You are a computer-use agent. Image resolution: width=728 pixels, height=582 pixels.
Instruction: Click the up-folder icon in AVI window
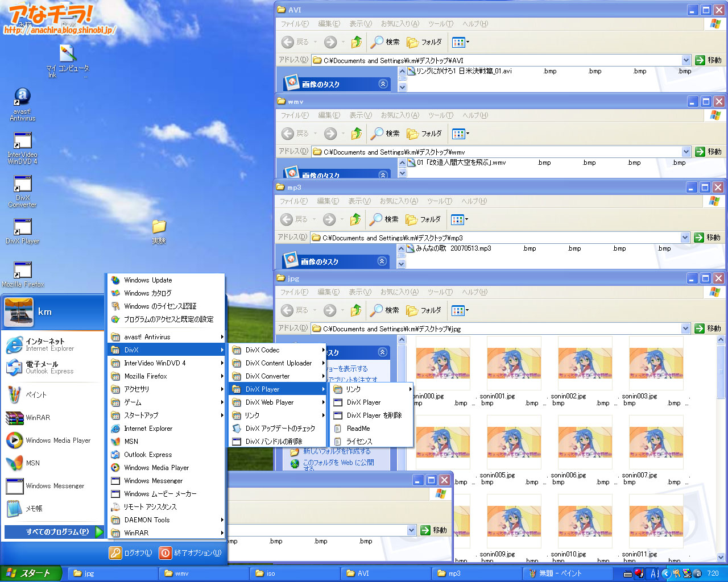356,42
